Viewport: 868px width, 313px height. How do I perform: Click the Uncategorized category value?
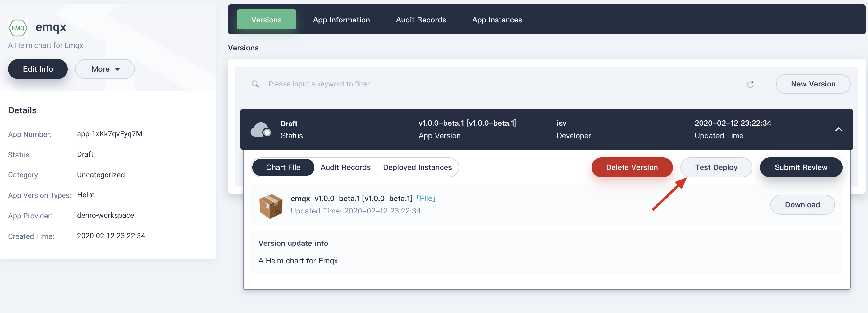101,175
